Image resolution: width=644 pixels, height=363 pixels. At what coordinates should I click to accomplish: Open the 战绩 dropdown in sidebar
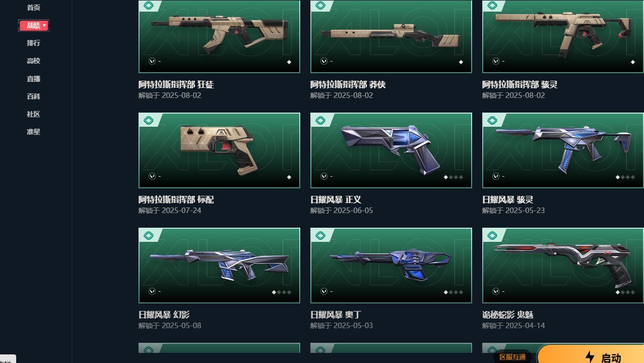point(34,25)
